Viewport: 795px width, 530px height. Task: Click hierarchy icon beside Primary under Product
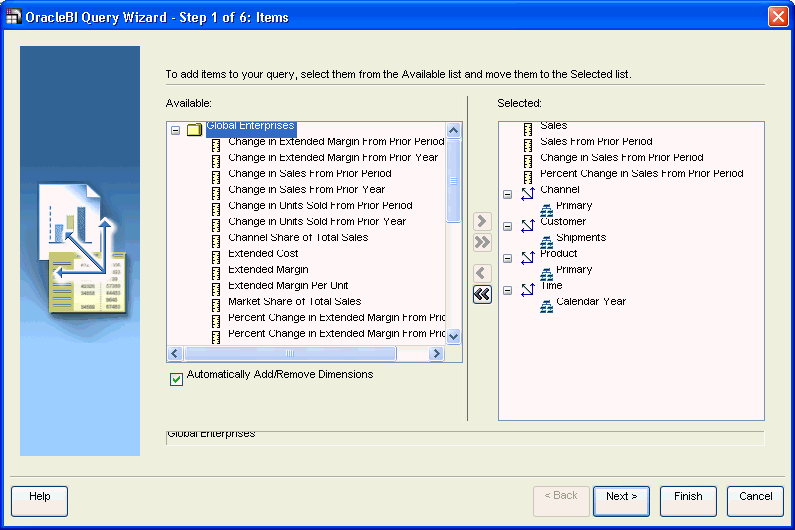pyautogui.click(x=546, y=274)
